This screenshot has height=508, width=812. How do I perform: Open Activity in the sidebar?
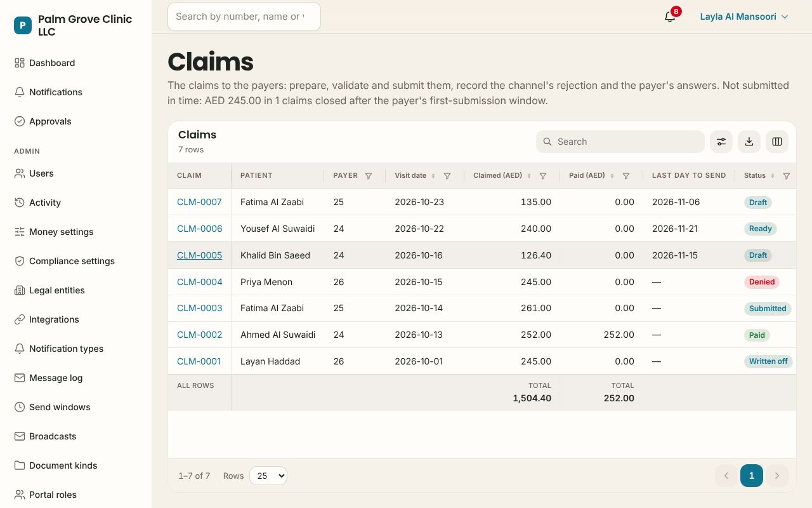(76, 203)
